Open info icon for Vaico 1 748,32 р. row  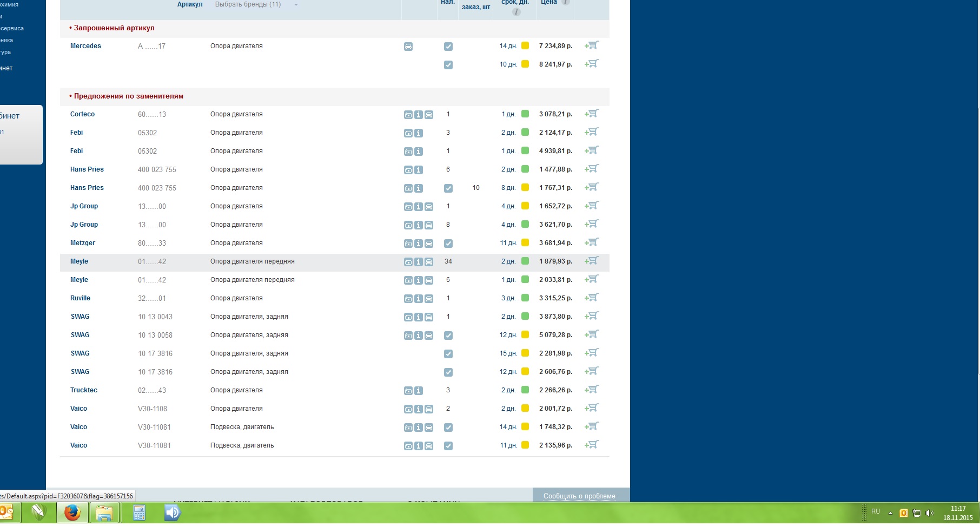pyautogui.click(x=419, y=428)
